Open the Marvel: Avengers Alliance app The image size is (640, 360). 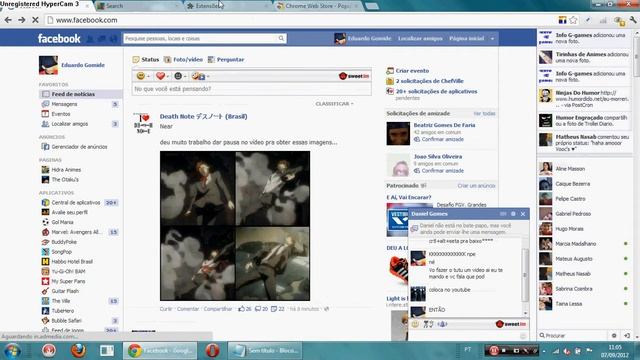[x=75, y=232]
